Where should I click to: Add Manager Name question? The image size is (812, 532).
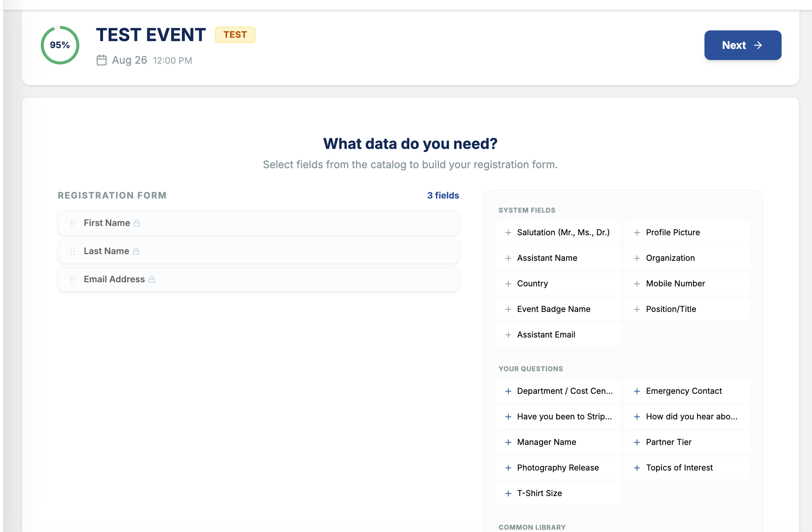tap(558, 442)
